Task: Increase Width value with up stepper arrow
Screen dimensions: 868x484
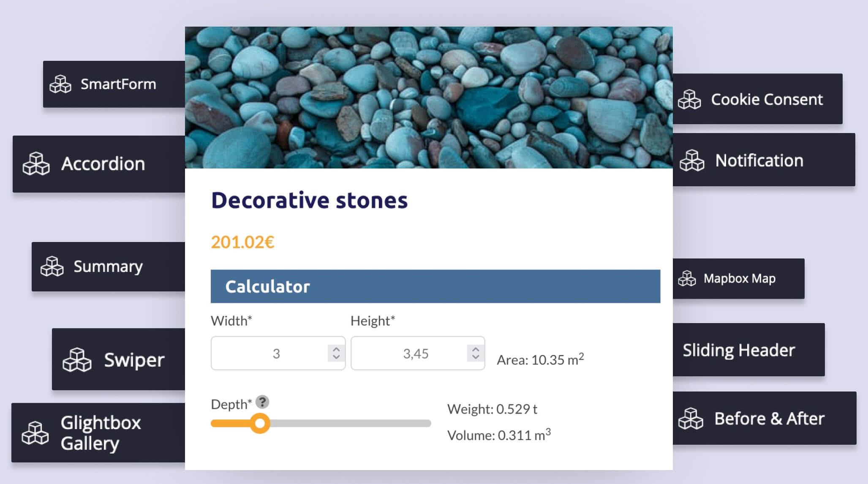Action: 336,349
